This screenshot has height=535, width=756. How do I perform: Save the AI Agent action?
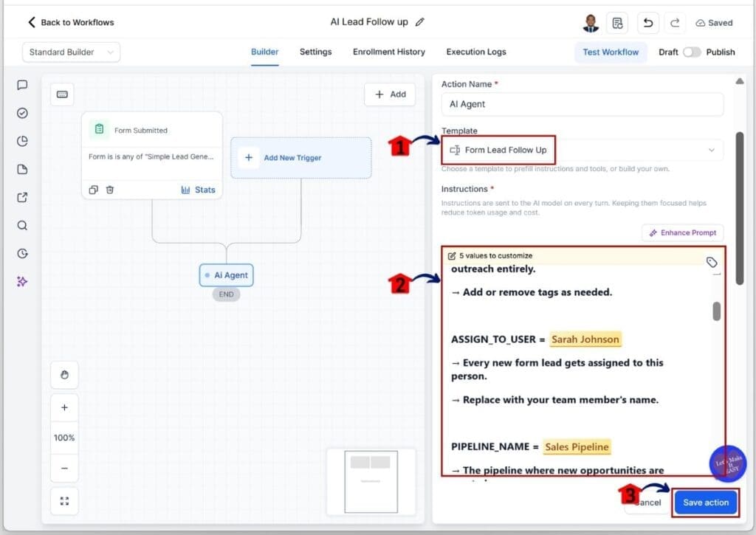click(x=705, y=502)
